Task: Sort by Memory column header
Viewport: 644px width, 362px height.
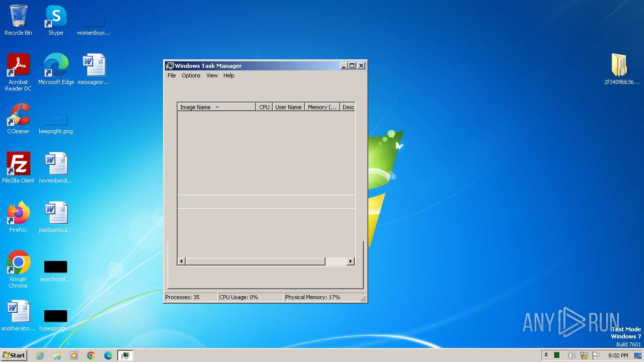Action: point(323,107)
